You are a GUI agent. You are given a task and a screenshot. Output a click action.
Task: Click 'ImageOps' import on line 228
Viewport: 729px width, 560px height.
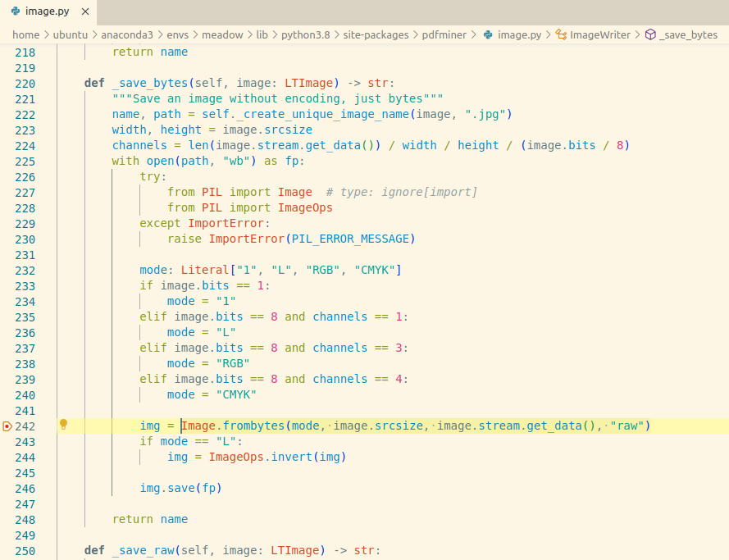tap(305, 207)
